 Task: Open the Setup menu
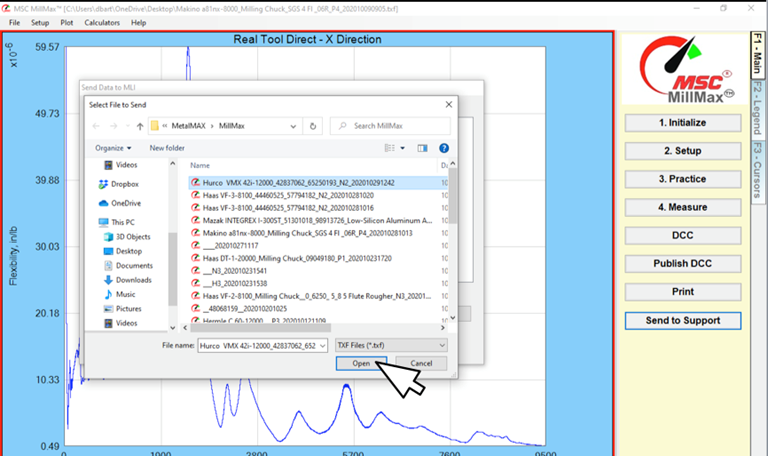pyautogui.click(x=40, y=23)
